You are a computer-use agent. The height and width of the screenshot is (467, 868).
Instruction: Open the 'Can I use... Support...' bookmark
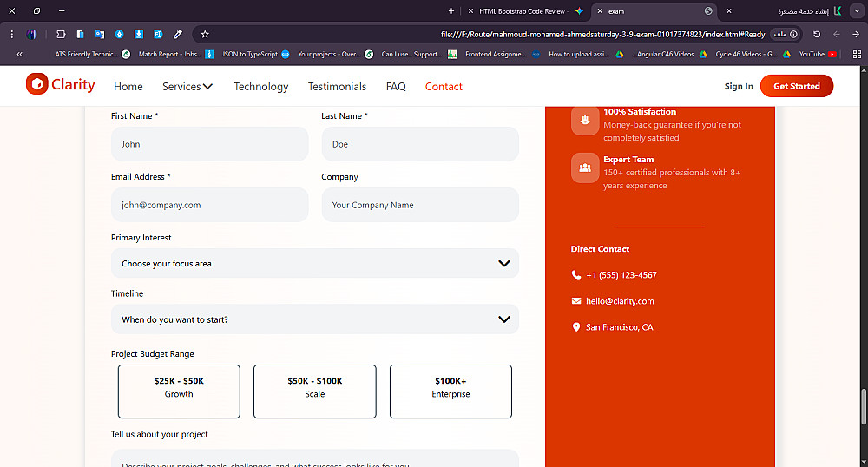coord(419,54)
